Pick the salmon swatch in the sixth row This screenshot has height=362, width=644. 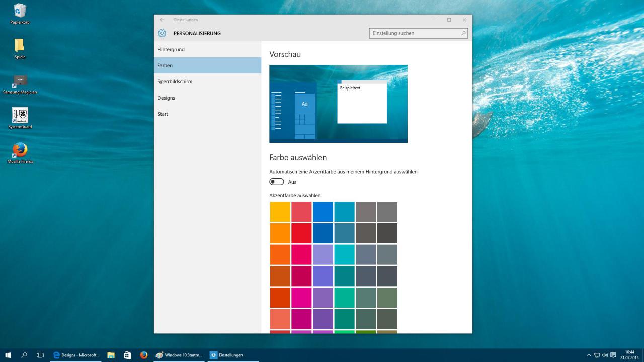[280, 319]
